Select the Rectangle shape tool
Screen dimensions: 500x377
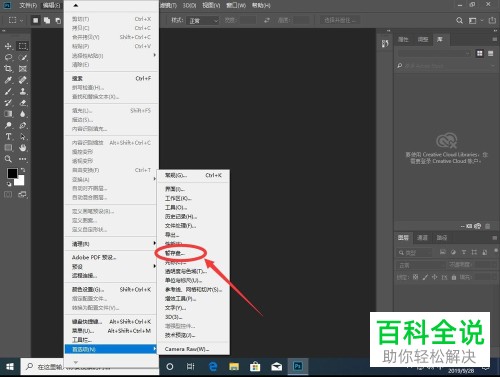pyautogui.click(x=8, y=148)
